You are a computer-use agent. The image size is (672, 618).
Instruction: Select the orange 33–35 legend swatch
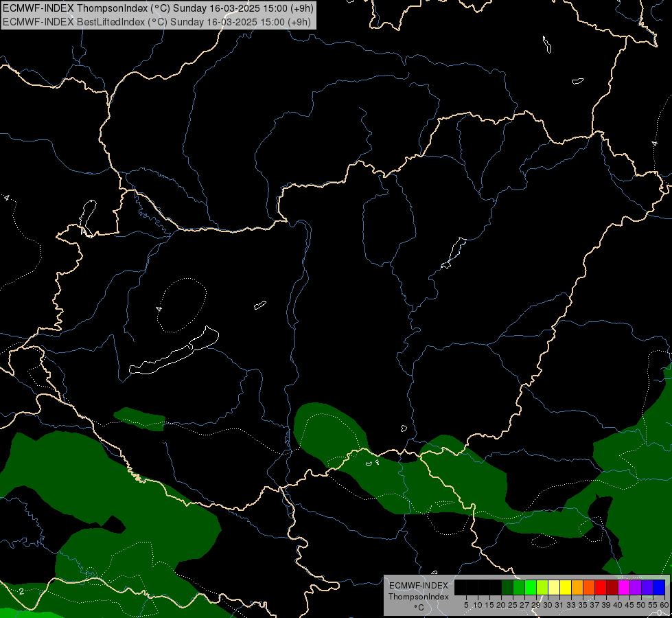(578, 587)
